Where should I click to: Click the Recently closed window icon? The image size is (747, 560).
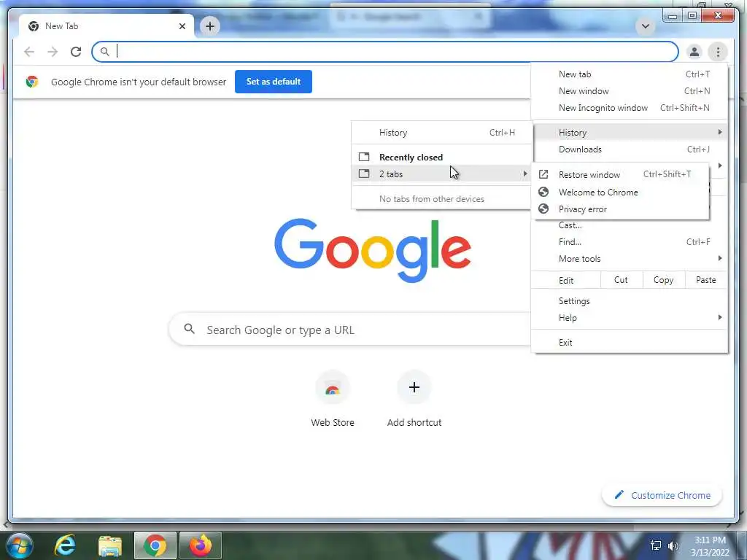point(364,157)
